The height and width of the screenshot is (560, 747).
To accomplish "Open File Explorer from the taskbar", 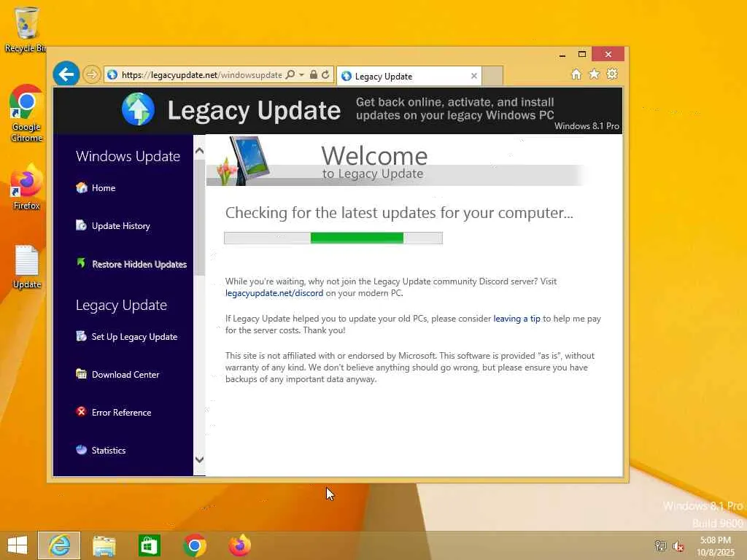I will coord(104,545).
